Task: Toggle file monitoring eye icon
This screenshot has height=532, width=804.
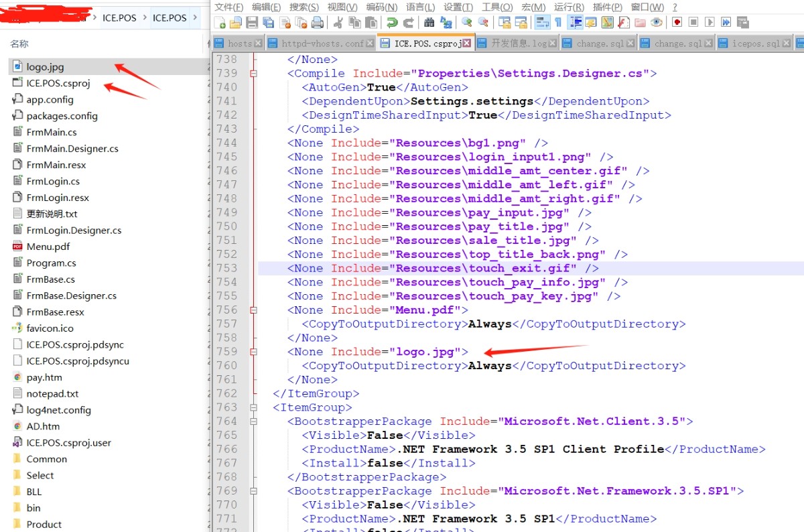Action: coord(656,22)
